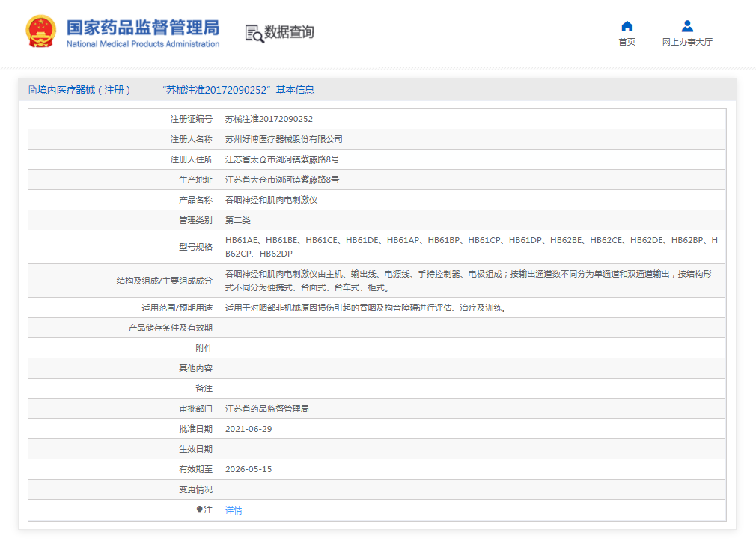Click the approval date 2021-06-29
This screenshot has width=756, height=541.
tap(249, 429)
